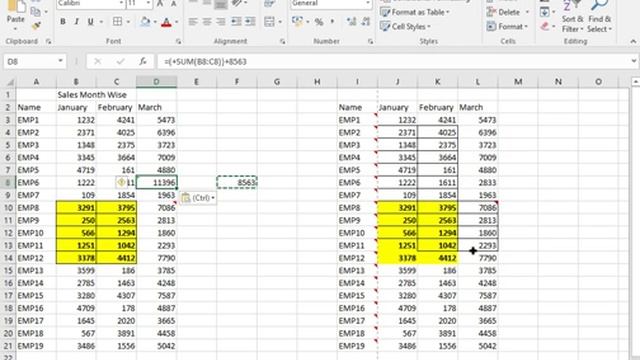Expand the formula bar
This screenshot has height=360, width=640.
coord(634,61)
